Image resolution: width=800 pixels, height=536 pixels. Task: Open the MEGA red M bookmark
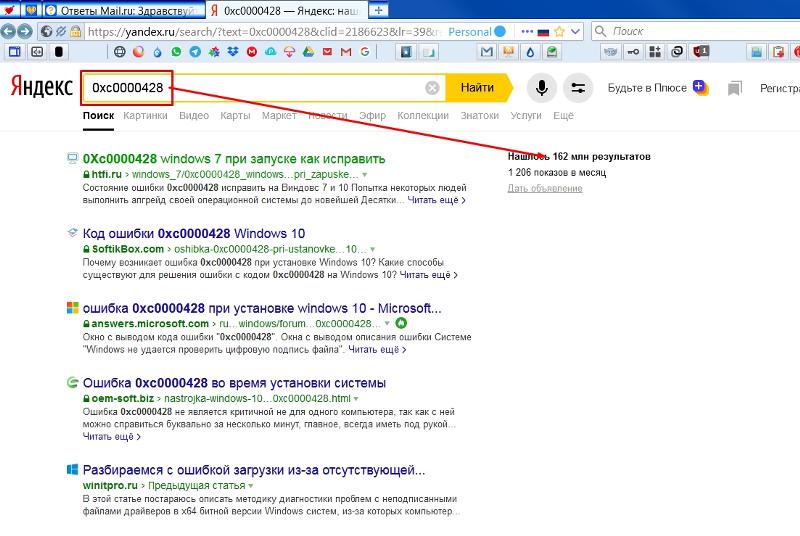[252, 52]
